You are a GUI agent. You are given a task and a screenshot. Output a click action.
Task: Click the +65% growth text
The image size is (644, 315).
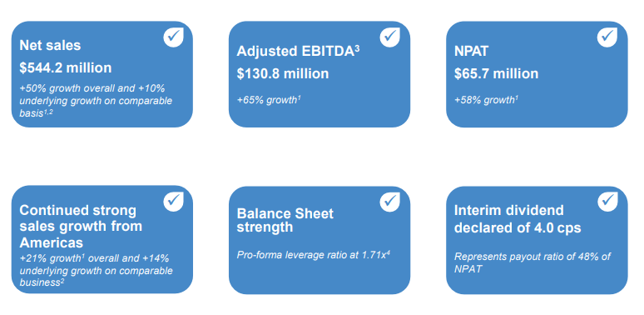coord(269,100)
